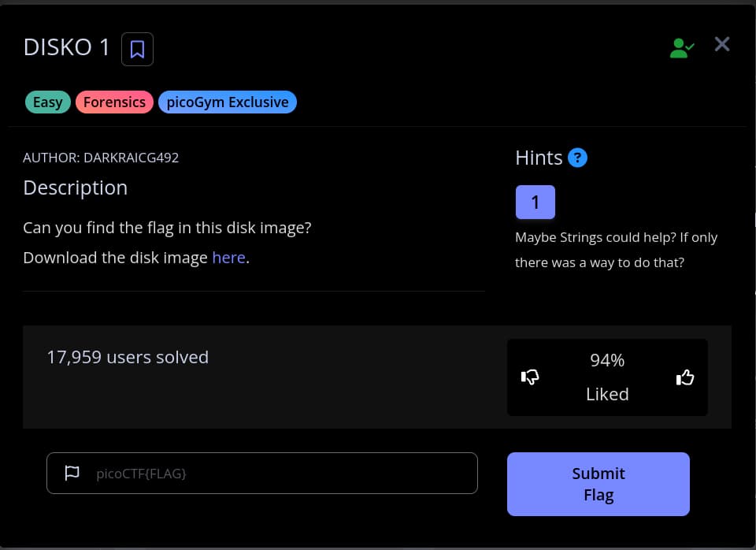The height and width of the screenshot is (550, 756).
Task: Click the 17,959 users solved text
Action: coord(128,357)
